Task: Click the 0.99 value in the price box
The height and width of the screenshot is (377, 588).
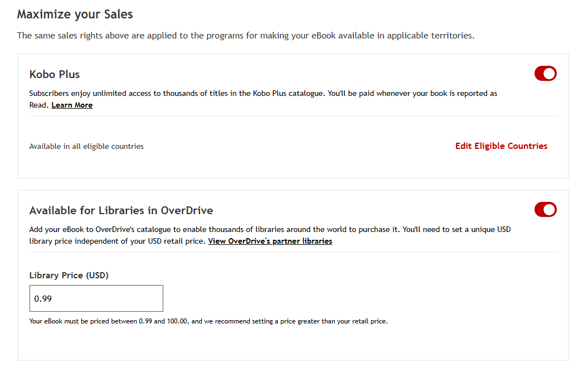Action: click(43, 299)
